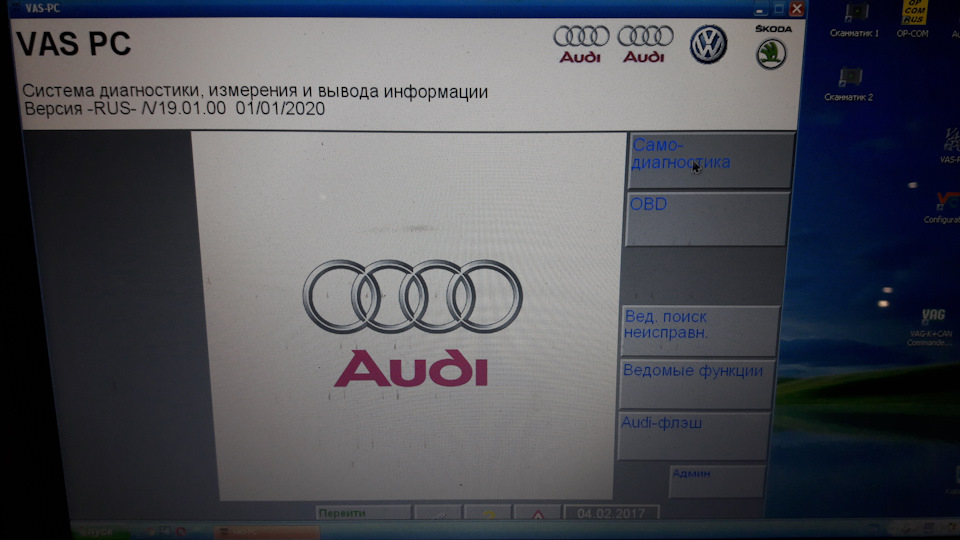Open the Сканматик 1 desktop shortcut
Image resolution: width=960 pixels, height=540 pixels.
tap(855, 20)
